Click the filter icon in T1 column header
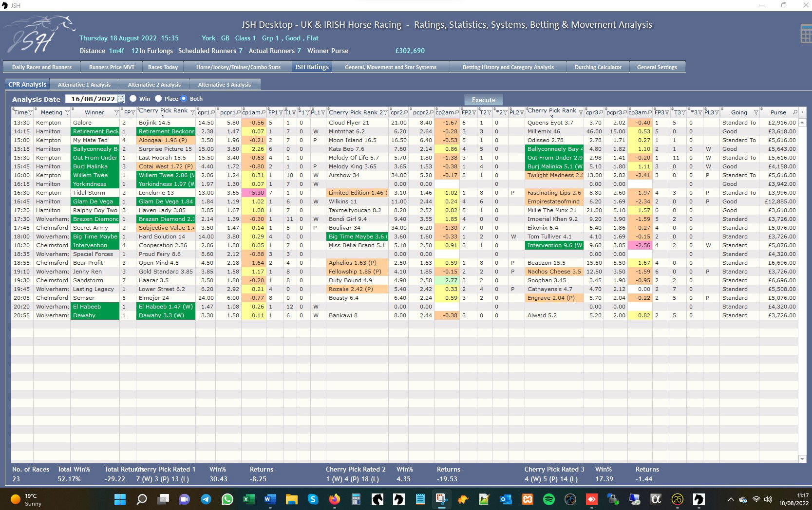This screenshot has height=510, width=812. (x=294, y=112)
